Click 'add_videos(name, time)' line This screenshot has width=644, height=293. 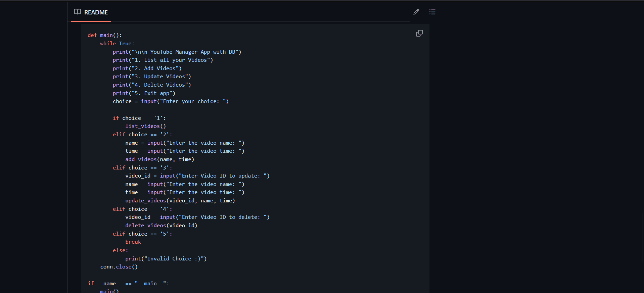click(x=160, y=159)
